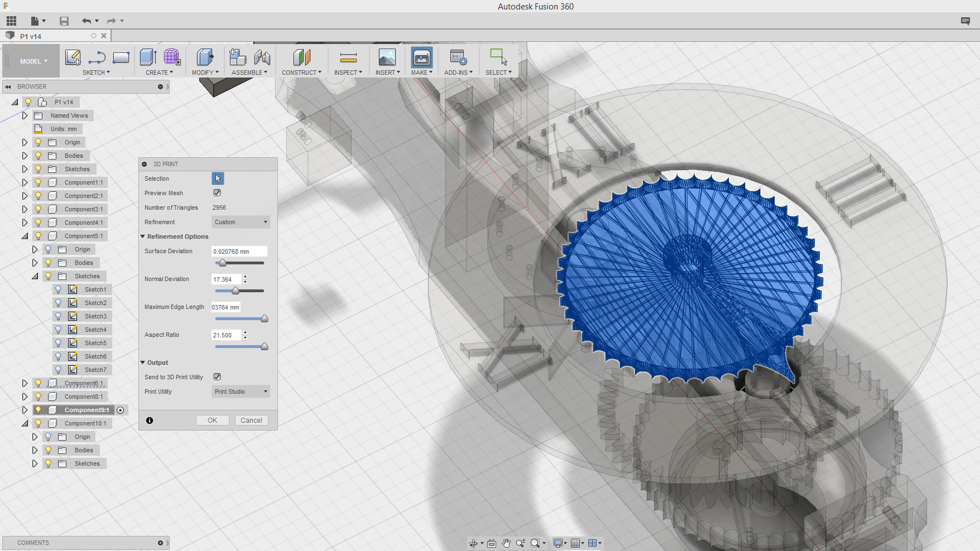This screenshot has width=980, height=551.
Task: Toggle visibility bulb of Component1:1
Action: click(39, 182)
